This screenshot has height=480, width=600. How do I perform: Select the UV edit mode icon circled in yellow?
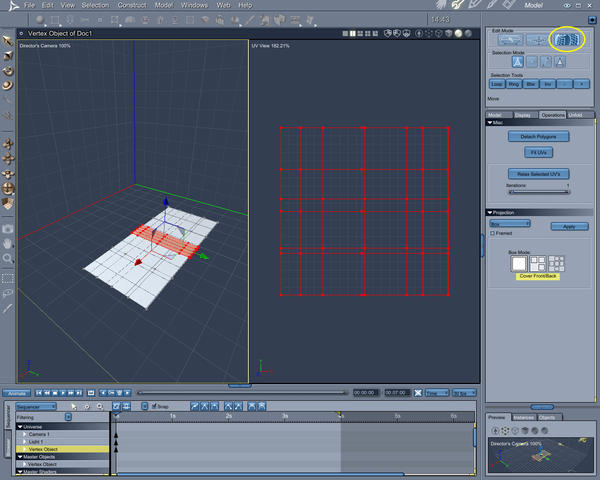pos(567,39)
